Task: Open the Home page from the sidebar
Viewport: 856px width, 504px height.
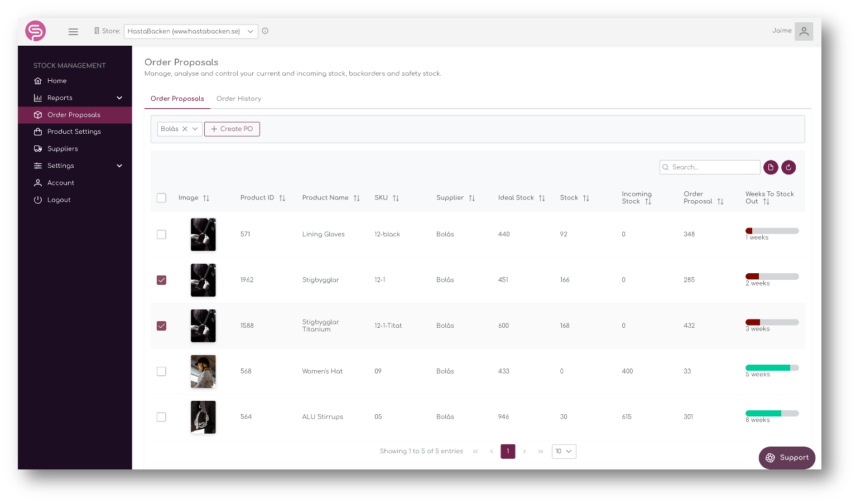Action: [x=56, y=81]
